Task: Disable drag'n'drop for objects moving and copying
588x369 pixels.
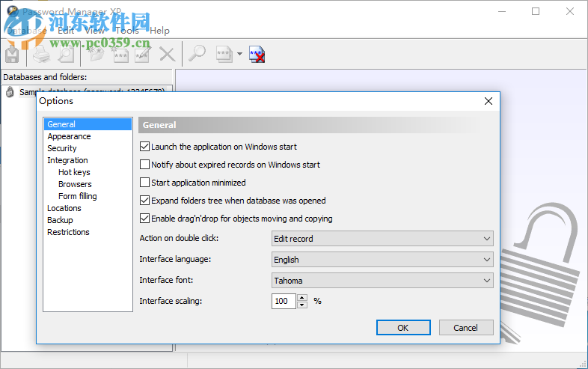Action: [144, 219]
